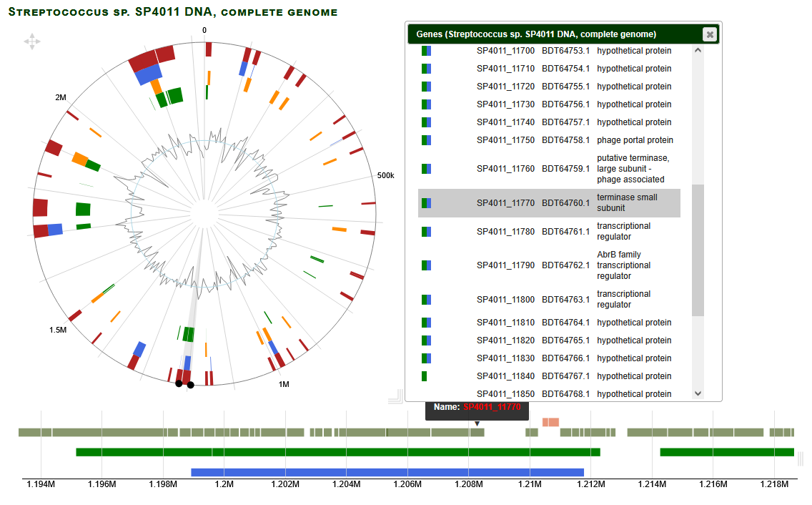
Task: Click the right black handle on circular map
Action: click(x=191, y=386)
